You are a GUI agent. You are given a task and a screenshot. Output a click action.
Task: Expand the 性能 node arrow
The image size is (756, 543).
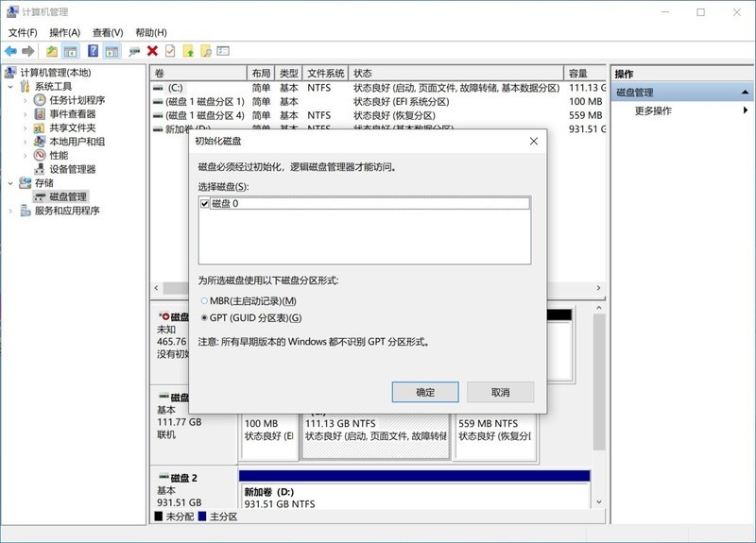click(x=26, y=155)
